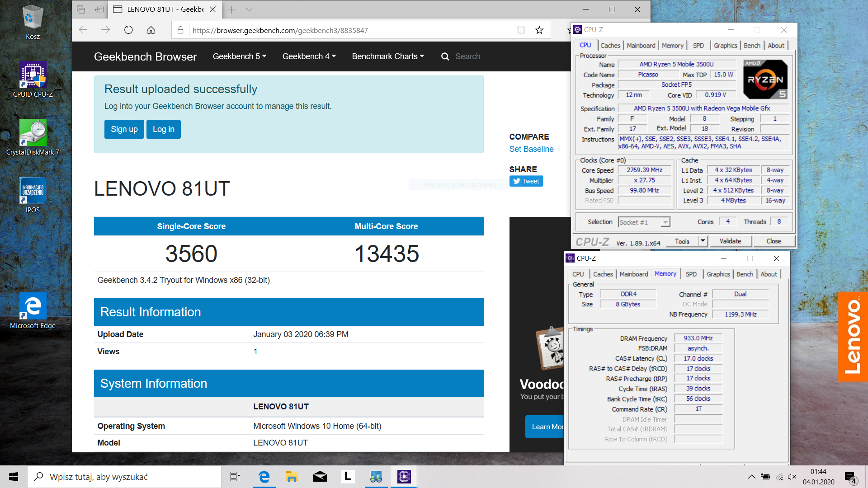Show tab previews chevron in Edge
The image size is (868, 488).
[x=249, y=9]
